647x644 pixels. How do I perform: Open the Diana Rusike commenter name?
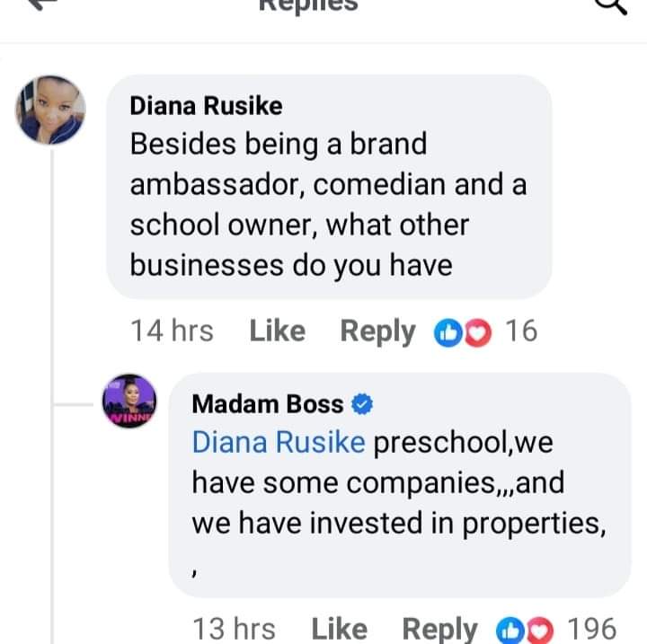206,106
